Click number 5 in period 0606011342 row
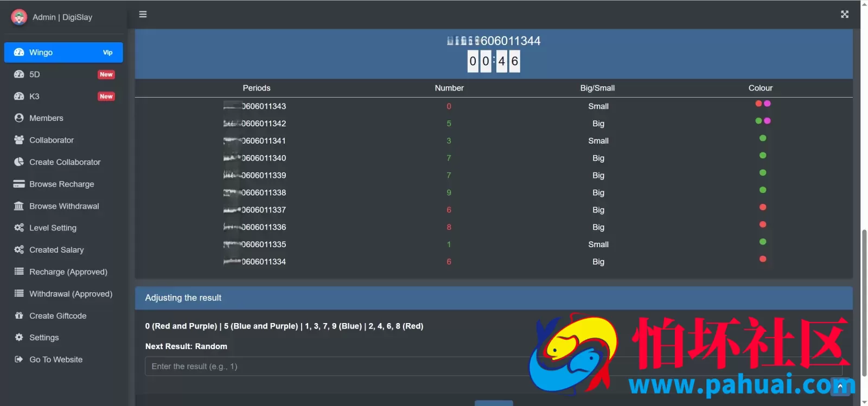Viewport: 868px width, 406px height. pos(449,124)
